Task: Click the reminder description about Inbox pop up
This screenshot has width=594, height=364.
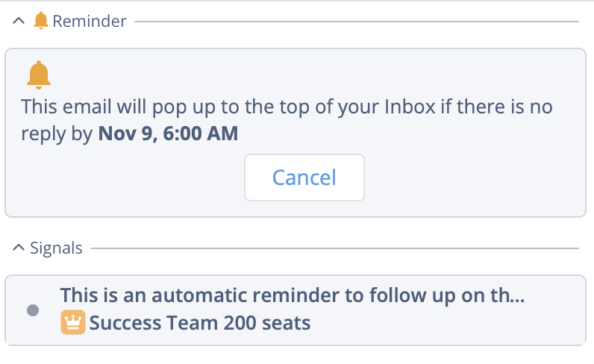Action: coord(287,120)
